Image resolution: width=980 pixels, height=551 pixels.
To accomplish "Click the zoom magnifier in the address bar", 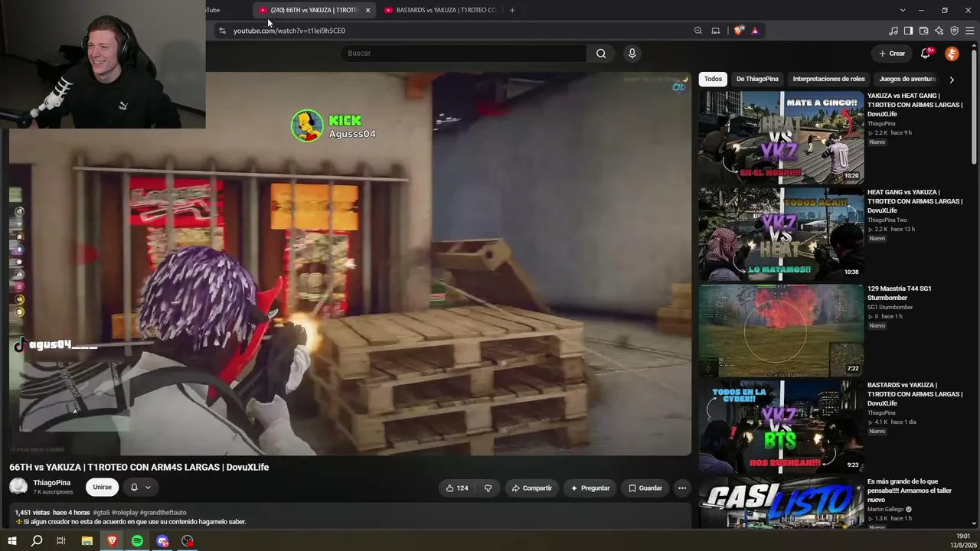I will tap(698, 31).
